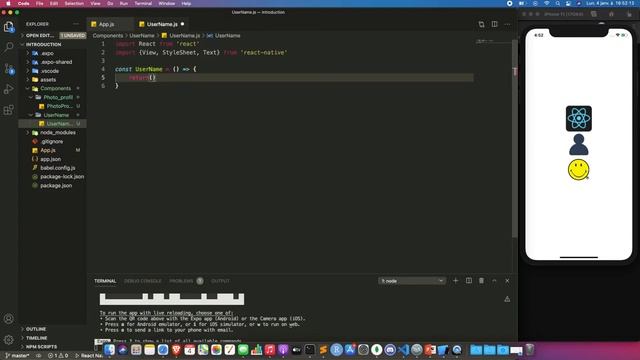Open the Explorer panel's more actions ellipsis
The height and width of the screenshot is (360, 640).
click(76, 24)
